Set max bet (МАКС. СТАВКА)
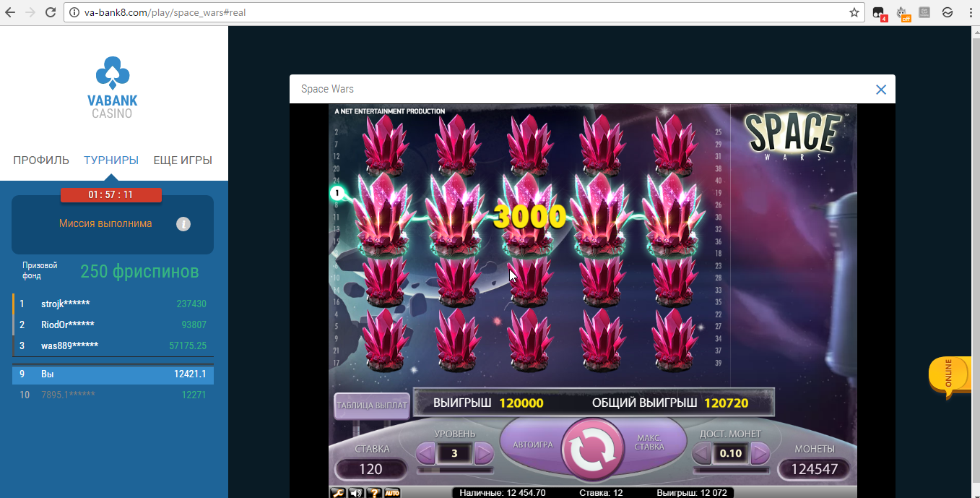The height and width of the screenshot is (498, 980). pos(649,442)
